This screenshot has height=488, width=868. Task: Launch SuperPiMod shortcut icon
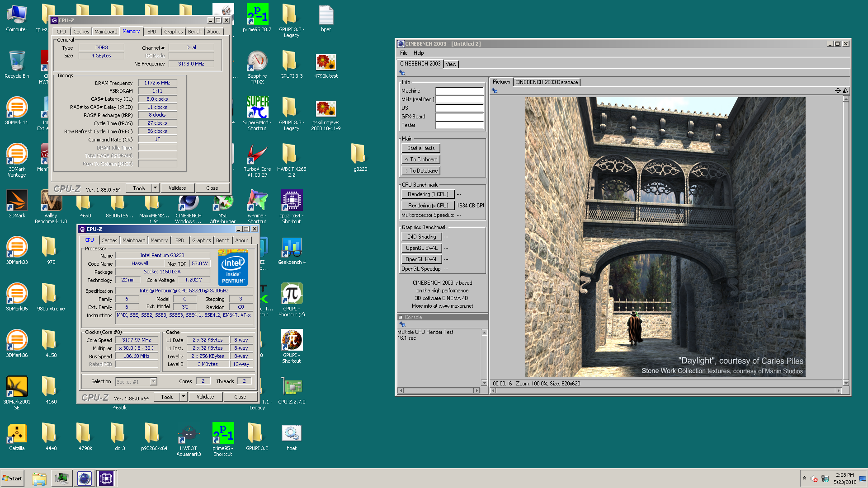click(x=257, y=114)
